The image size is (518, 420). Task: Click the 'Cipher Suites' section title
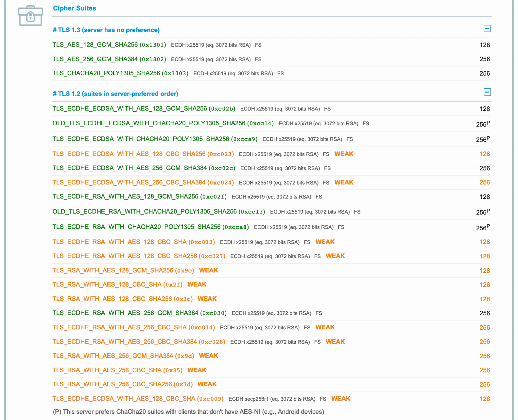75,8
